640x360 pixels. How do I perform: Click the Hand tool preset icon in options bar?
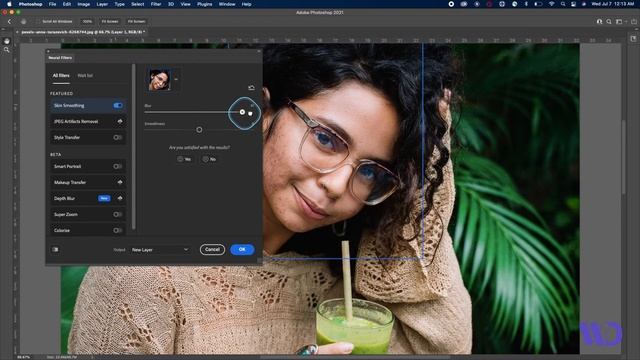tap(23, 21)
